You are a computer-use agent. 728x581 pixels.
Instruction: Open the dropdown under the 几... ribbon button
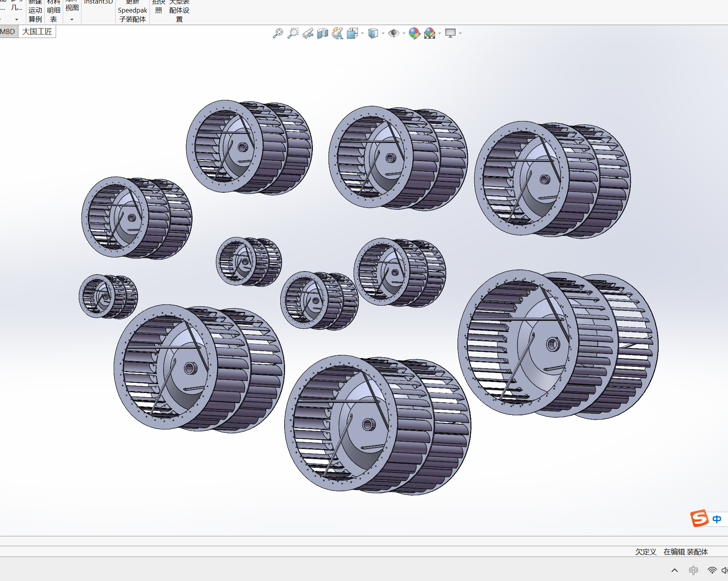(x=16, y=20)
